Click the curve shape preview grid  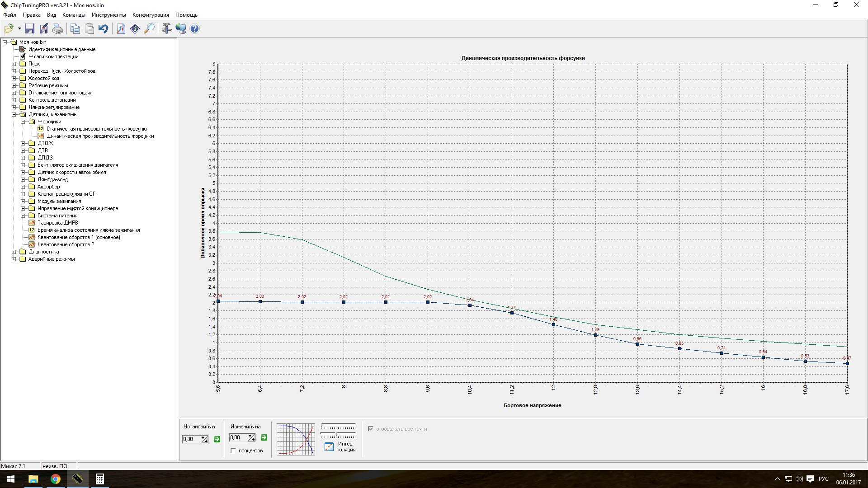[x=296, y=439]
